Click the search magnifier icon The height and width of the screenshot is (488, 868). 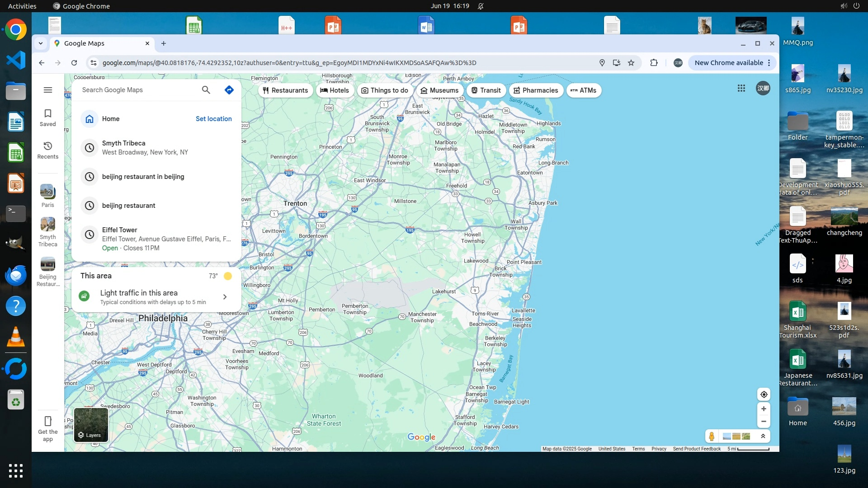206,90
